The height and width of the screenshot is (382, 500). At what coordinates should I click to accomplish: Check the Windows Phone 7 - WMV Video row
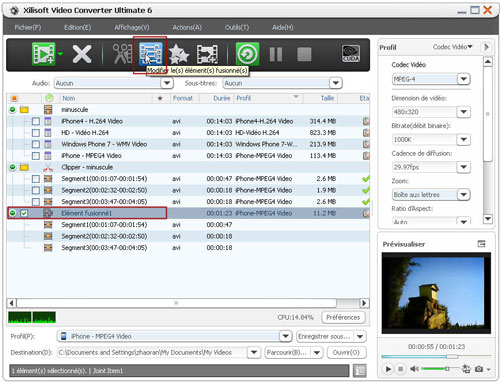click(36, 144)
